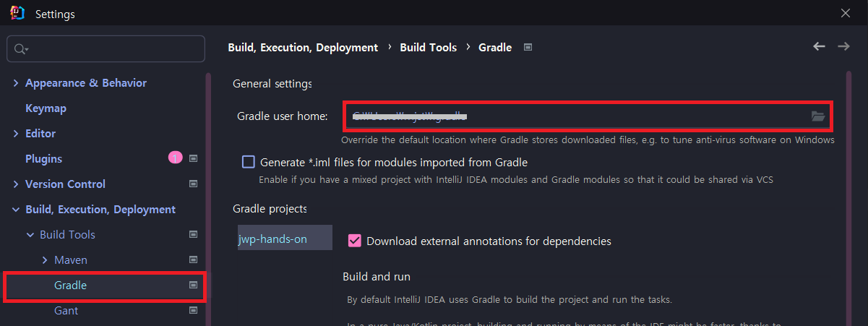Click Gradle breadcrumb title
868x326 pixels.
pyautogui.click(x=495, y=47)
